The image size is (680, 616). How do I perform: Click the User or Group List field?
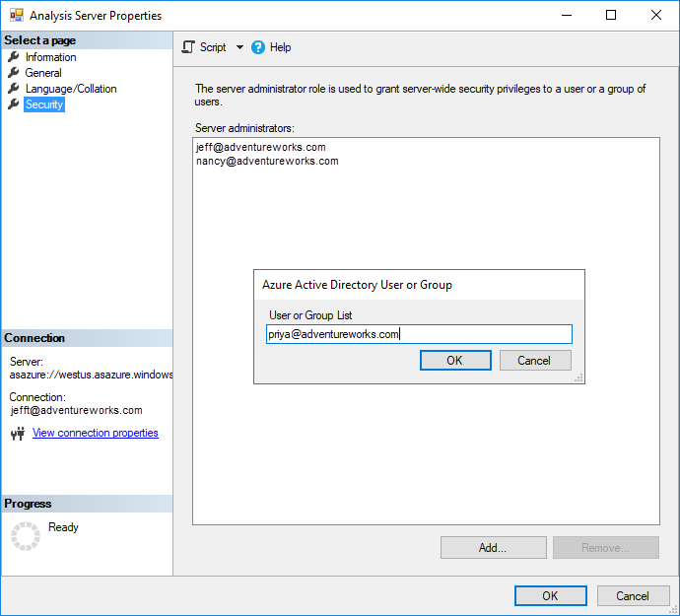click(419, 334)
